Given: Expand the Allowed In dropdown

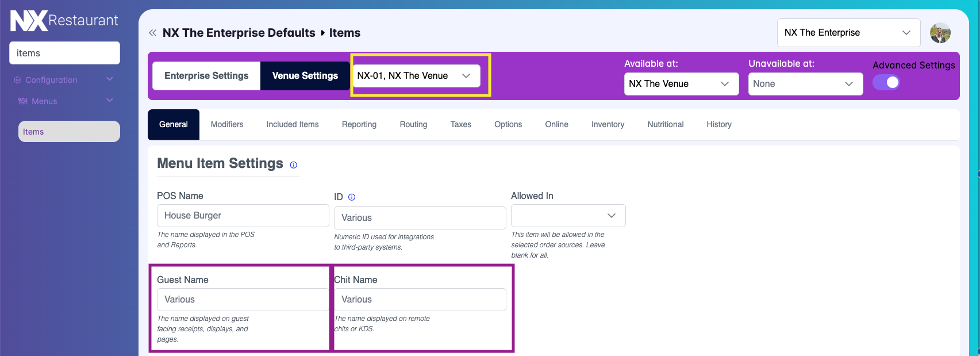Looking at the screenshot, I should [568, 216].
